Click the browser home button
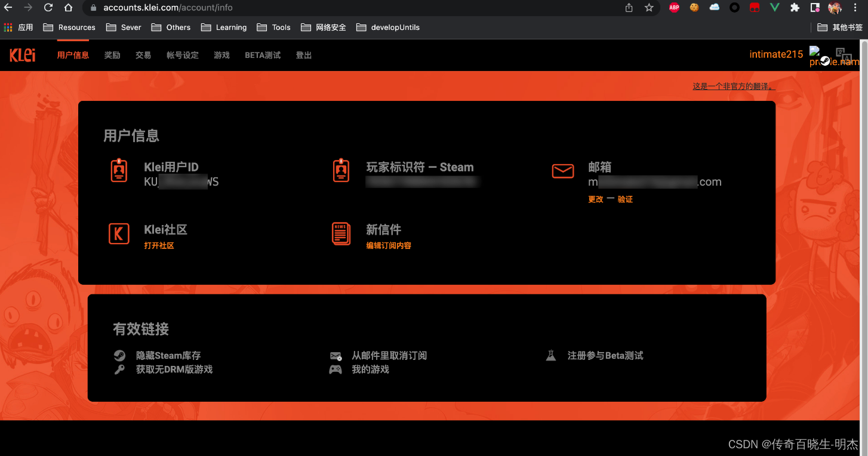 coord(69,8)
